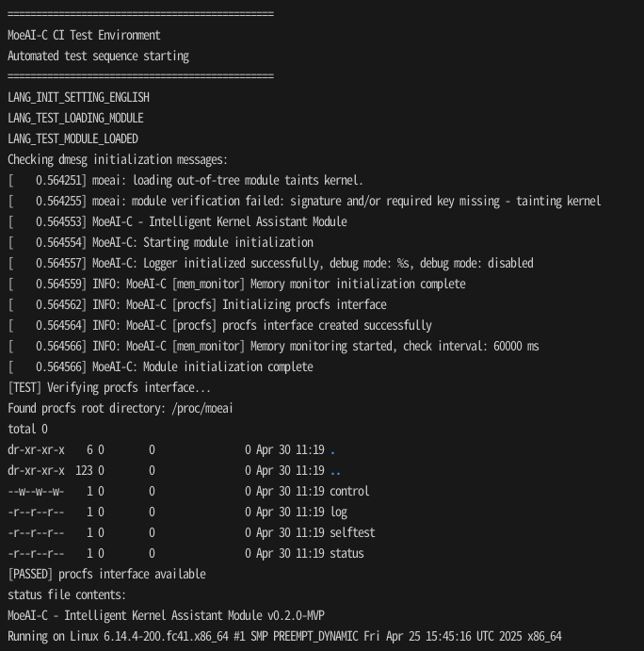Click the blue double-dot parent directory entry
This screenshot has height=651, width=644.
tap(336, 473)
